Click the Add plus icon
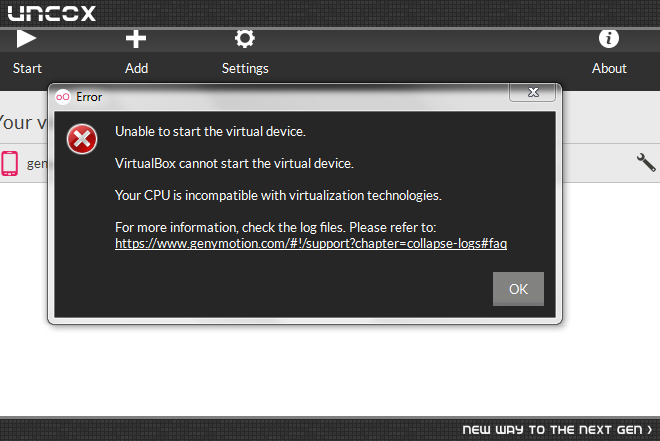 (136, 39)
